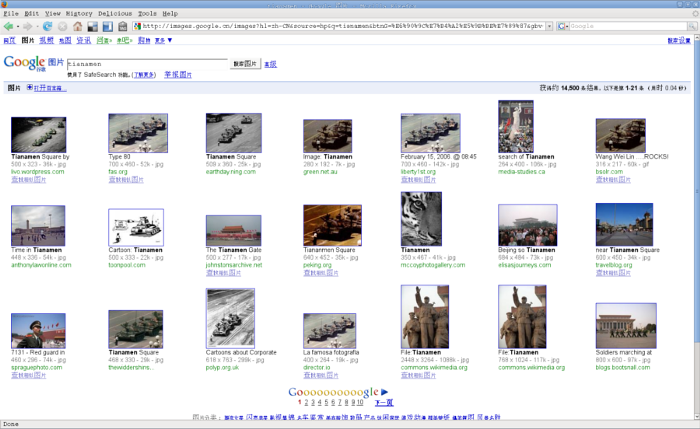
Task: Click the Delicious tag icon in toolbar
Action: [x=123, y=26]
